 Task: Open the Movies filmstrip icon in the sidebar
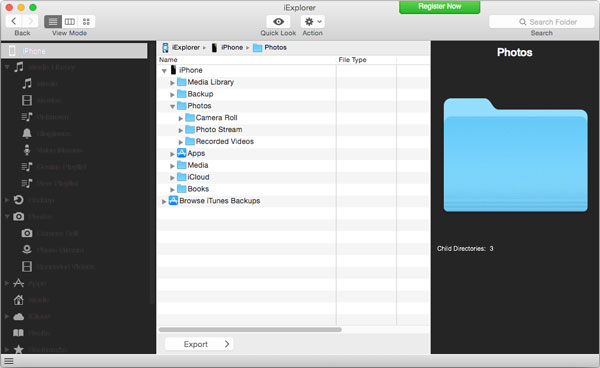[x=27, y=100]
